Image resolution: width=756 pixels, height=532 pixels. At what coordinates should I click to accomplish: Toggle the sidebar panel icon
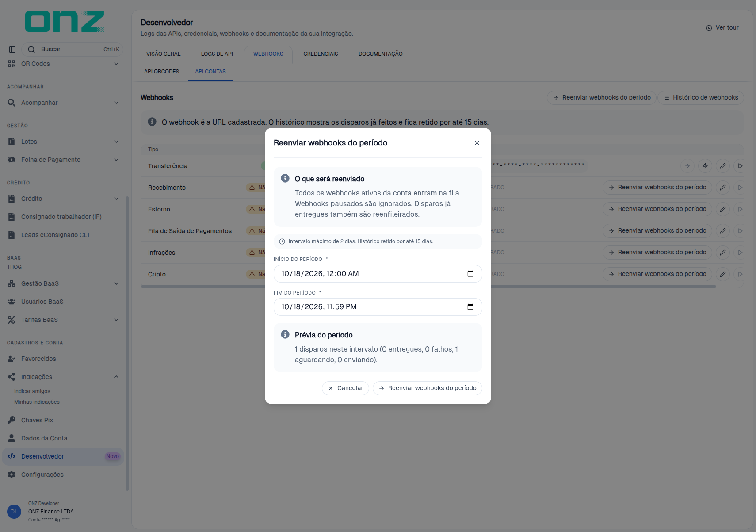(x=12, y=50)
